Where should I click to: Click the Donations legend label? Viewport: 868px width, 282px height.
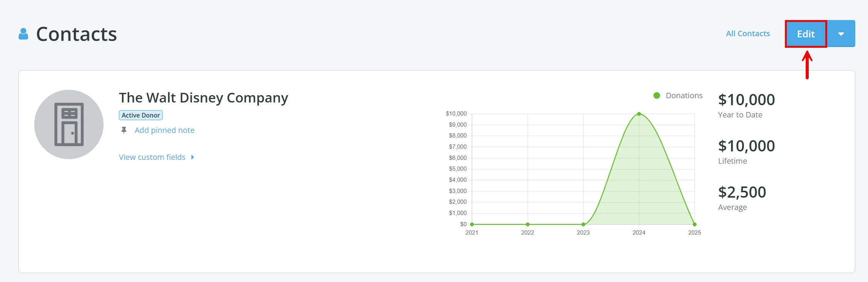tap(684, 96)
